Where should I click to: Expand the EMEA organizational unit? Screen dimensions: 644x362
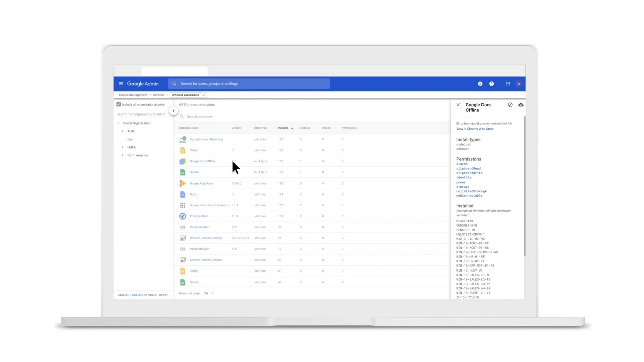point(122,147)
